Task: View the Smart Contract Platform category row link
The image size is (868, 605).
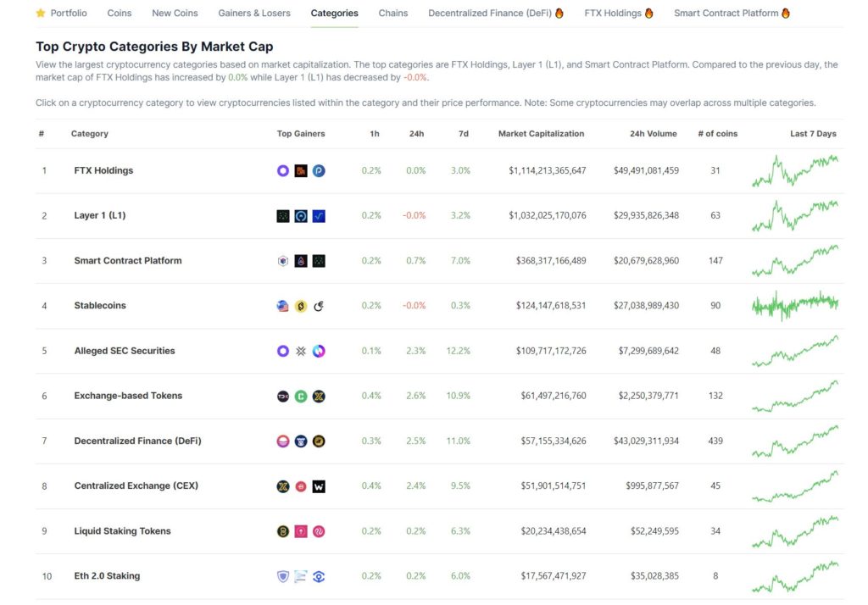Action: [x=128, y=261]
